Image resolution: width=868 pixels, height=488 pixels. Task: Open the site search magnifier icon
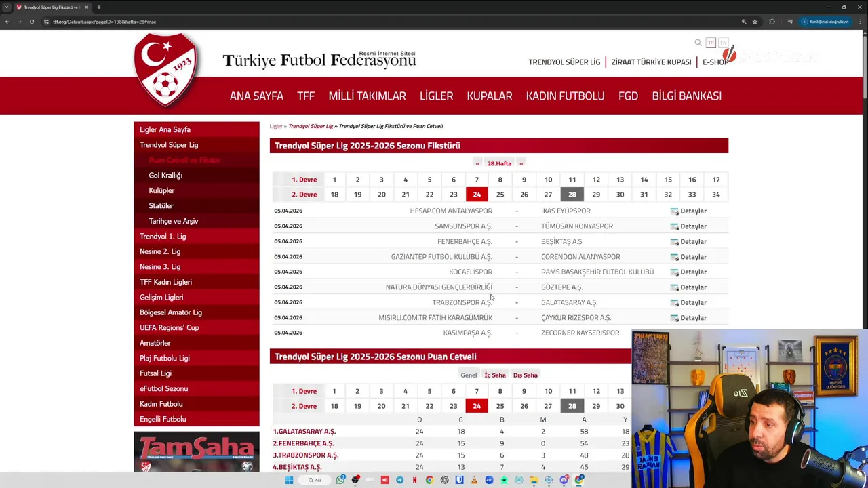(x=698, y=43)
